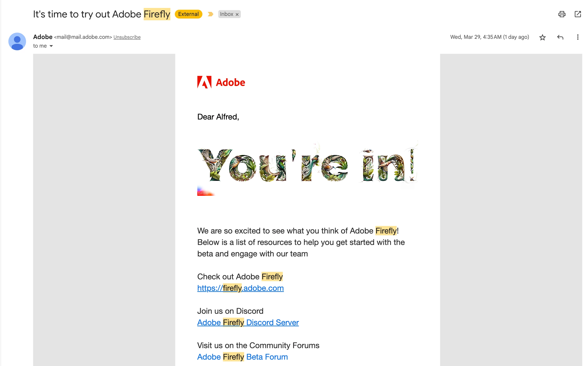Click the sender profile avatar

point(17,41)
